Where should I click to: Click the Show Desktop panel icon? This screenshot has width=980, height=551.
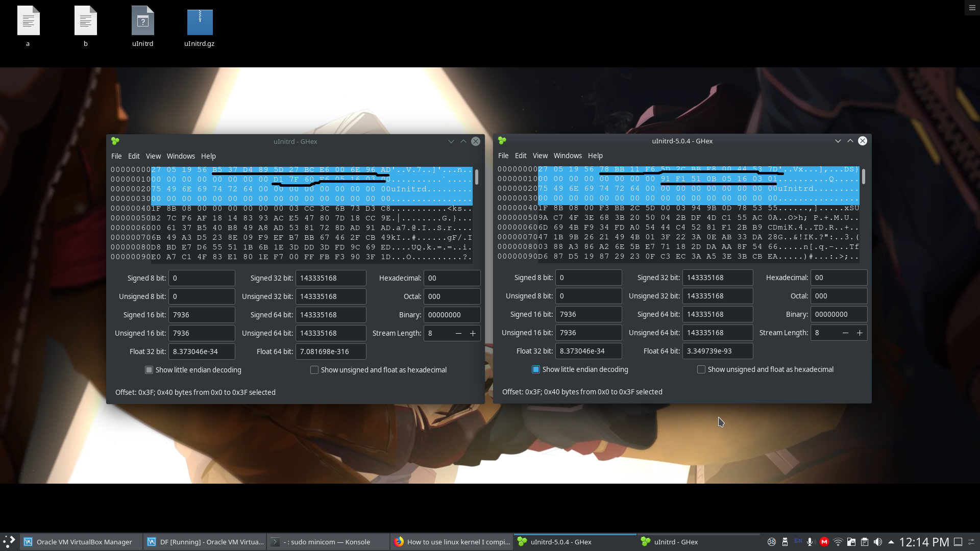pos(958,542)
